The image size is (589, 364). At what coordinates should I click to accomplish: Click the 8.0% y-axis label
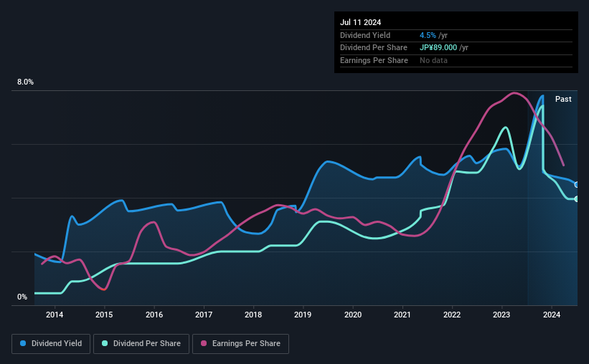[25, 82]
